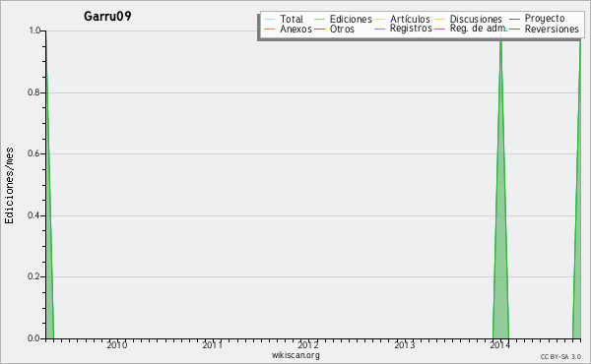Screen dimensions: 591x364
Task: Click the CC BY-SA 3.0 license text
Action: click(x=560, y=356)
